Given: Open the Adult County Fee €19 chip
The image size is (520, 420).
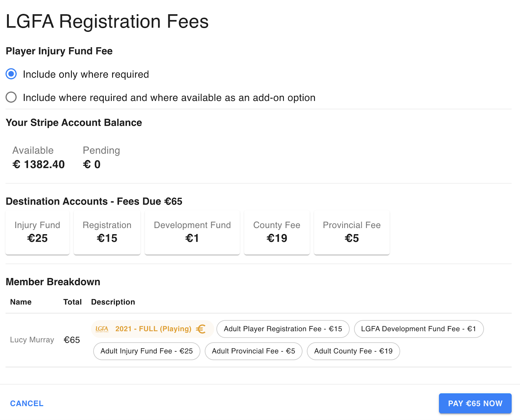Looking at the screenshot, I should (x=353, y=351).
